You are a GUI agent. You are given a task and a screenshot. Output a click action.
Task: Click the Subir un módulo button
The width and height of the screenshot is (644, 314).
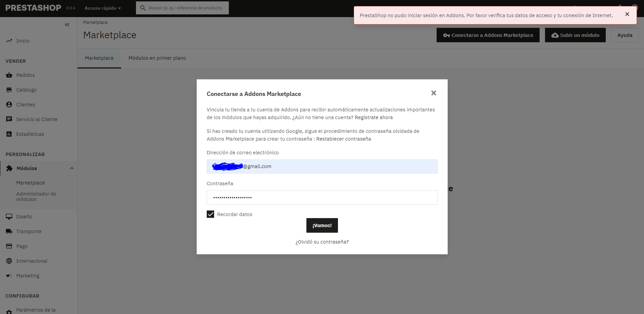coord(575,35)
